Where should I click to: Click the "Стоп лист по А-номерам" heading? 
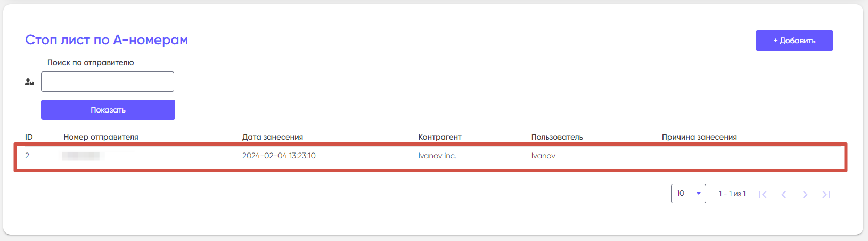click(107, 40)
